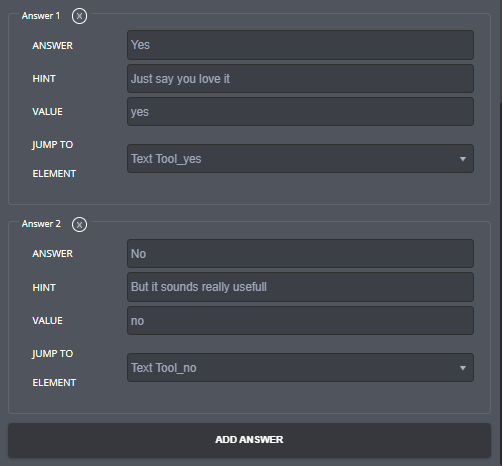Image resolution: width=502 pixels, height=466 pixels.
Task: Remove Answer 2 with its X icon
Action: pyautogui.click(x=79, y=225)
